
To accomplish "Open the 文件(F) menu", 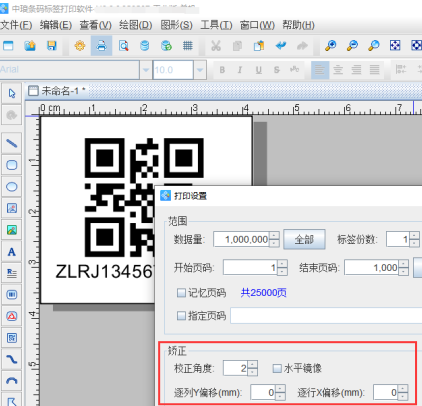I will 16,25.
